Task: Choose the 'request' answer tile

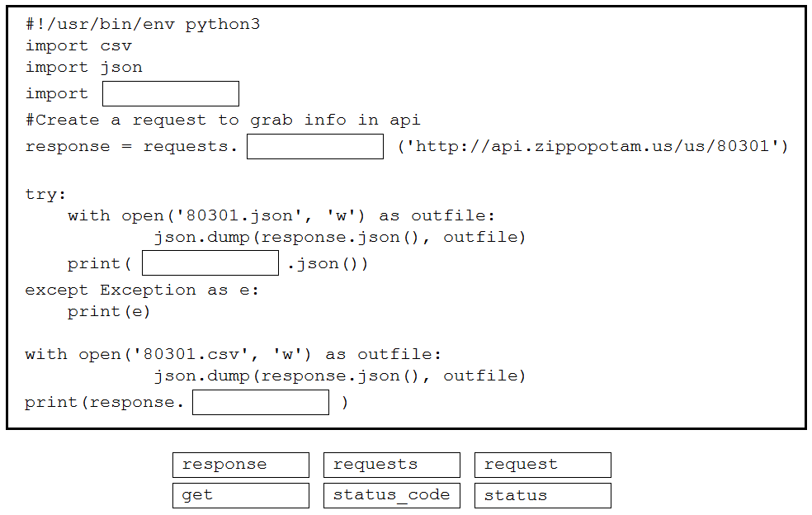Action: click(x=543, y=465)
